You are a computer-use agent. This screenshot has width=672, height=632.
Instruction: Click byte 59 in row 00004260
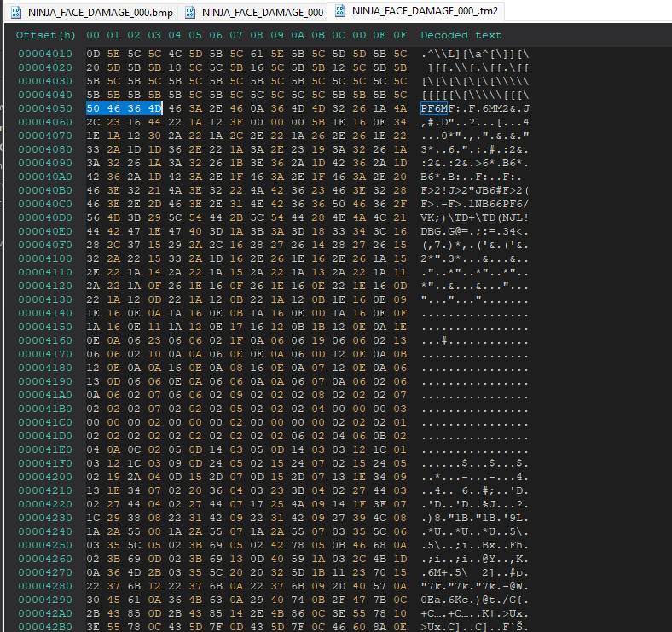[298, 559]
